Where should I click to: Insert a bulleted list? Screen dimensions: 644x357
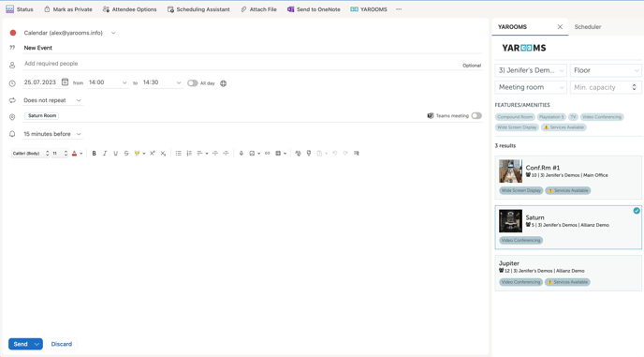[178, 154]
